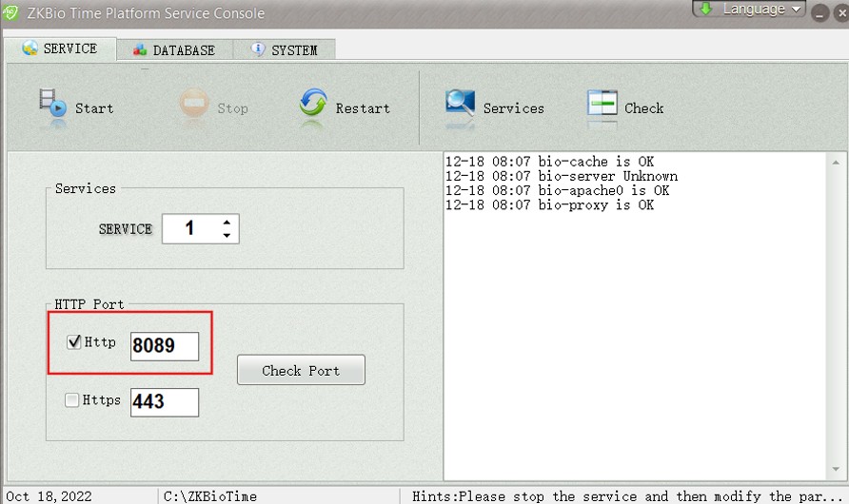The height and width of the screenshot is (504, 849).
Task: Click the Stop service icon
Action: 194,105
